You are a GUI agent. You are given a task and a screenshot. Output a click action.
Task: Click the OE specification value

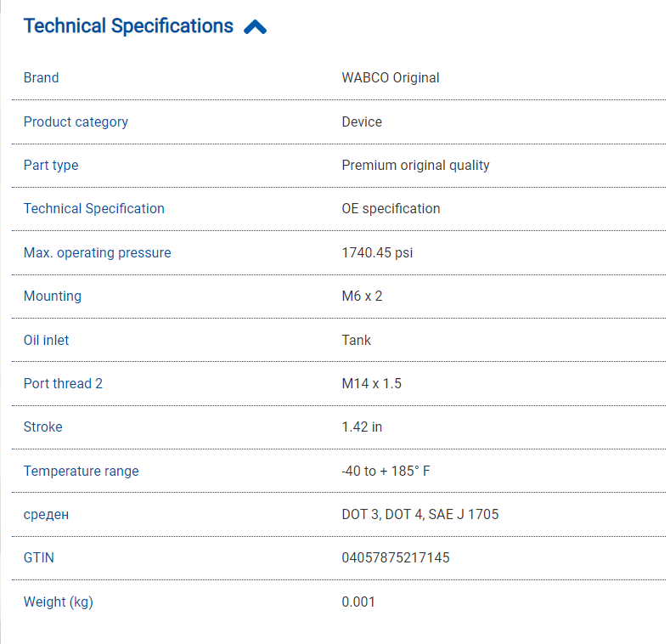391,209
